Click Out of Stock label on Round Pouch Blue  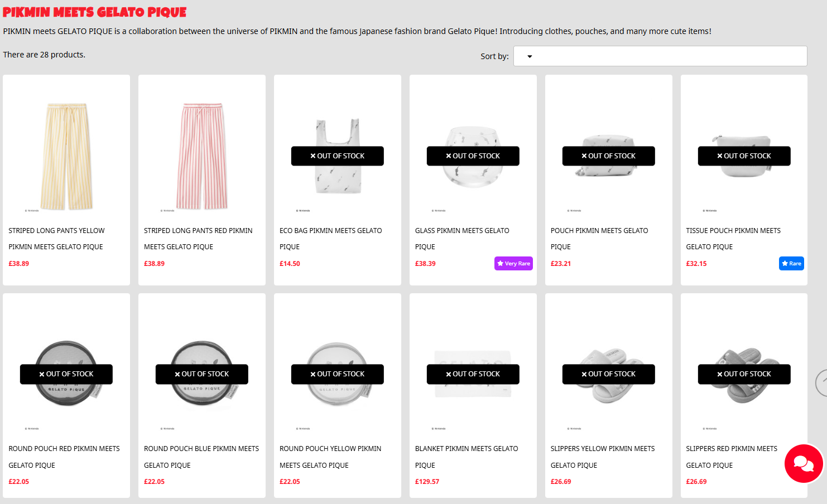pos(202,374)
